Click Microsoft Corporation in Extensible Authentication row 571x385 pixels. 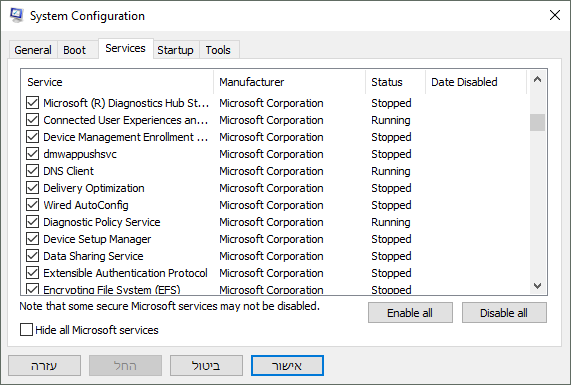271,273
